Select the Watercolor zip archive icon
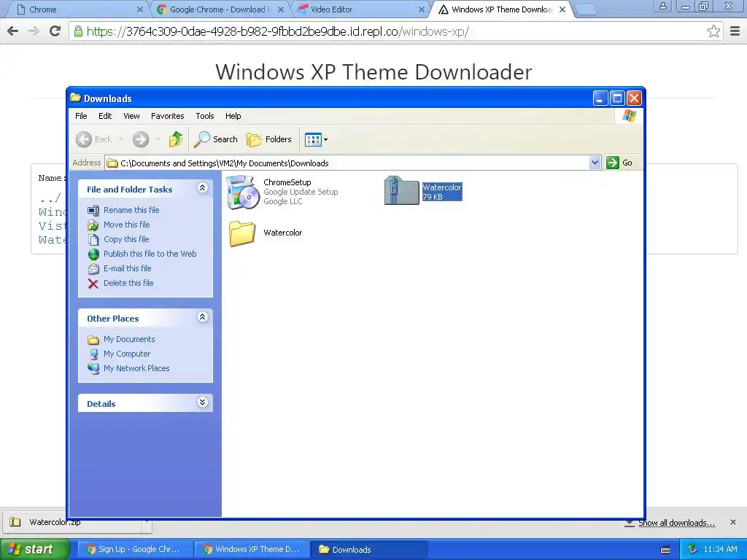747x560 pixels. click(x=402, y=190)
